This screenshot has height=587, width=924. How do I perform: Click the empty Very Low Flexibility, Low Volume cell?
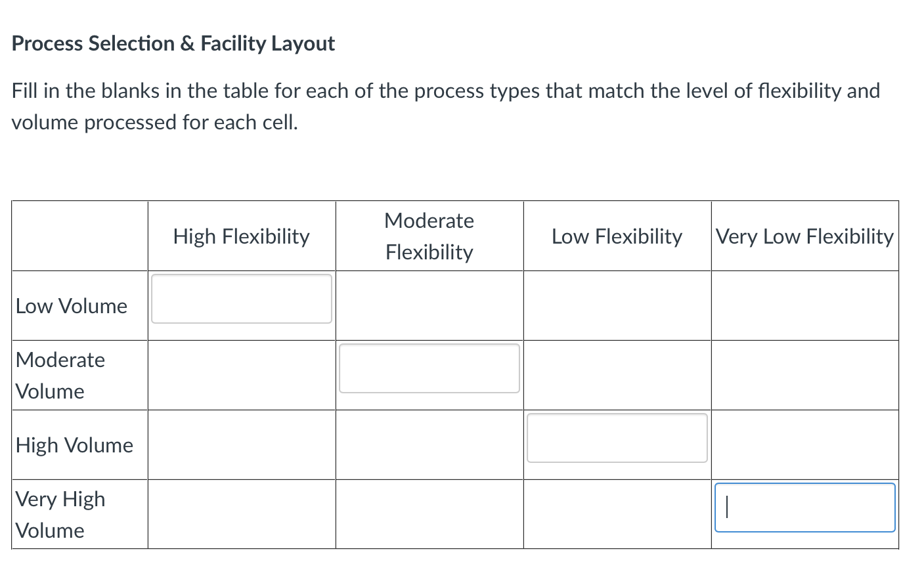[x=804, y=305]
